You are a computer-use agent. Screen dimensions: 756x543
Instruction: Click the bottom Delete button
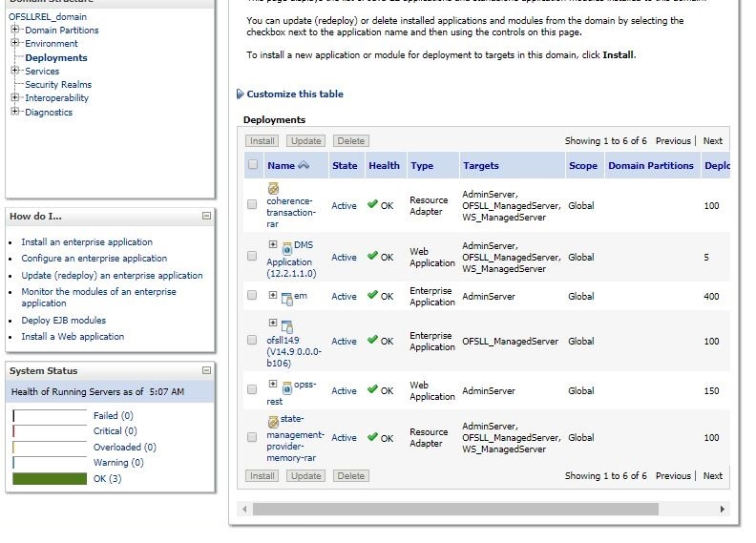pos(351,475)
